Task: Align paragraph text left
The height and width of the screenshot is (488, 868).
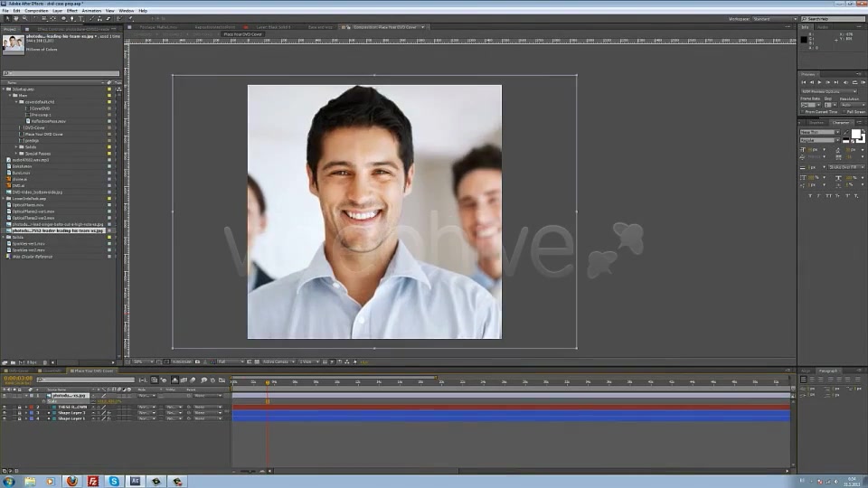Action: tap(803, 379)
